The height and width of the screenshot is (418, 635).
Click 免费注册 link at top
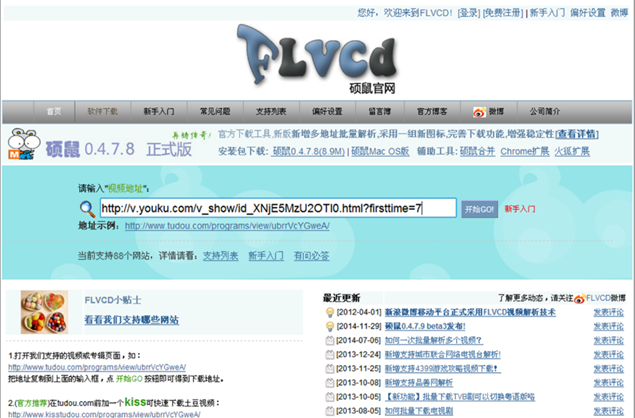(x=503, y=13)
